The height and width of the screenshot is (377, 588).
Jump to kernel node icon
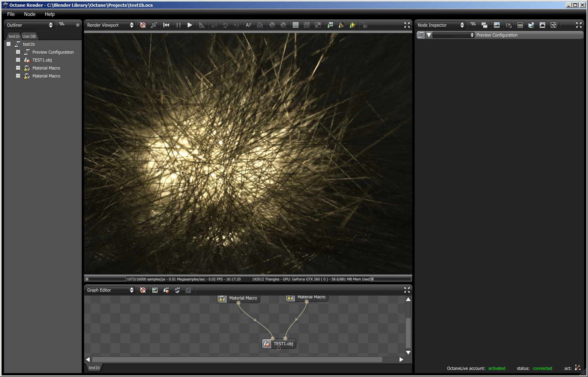click(x=553, y=25)
